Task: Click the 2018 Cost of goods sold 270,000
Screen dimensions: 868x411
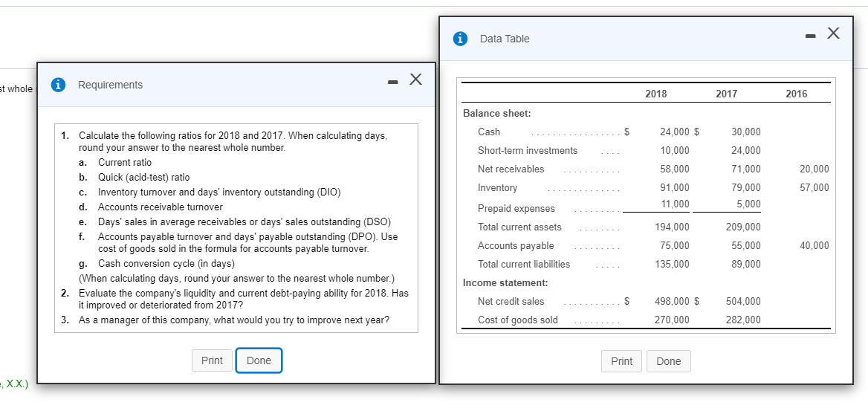Action: (672, 320)
